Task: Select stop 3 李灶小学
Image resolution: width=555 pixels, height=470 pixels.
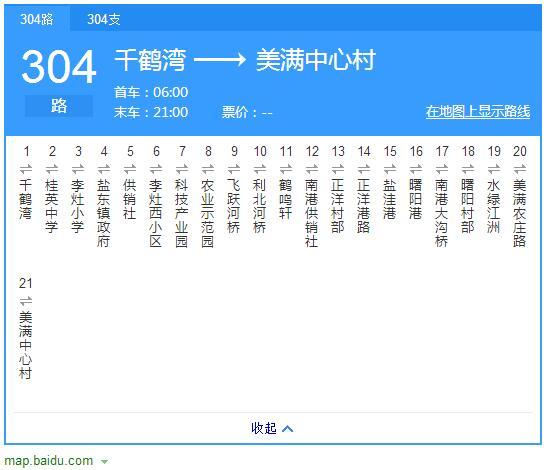Action: (x=78, y=206)
